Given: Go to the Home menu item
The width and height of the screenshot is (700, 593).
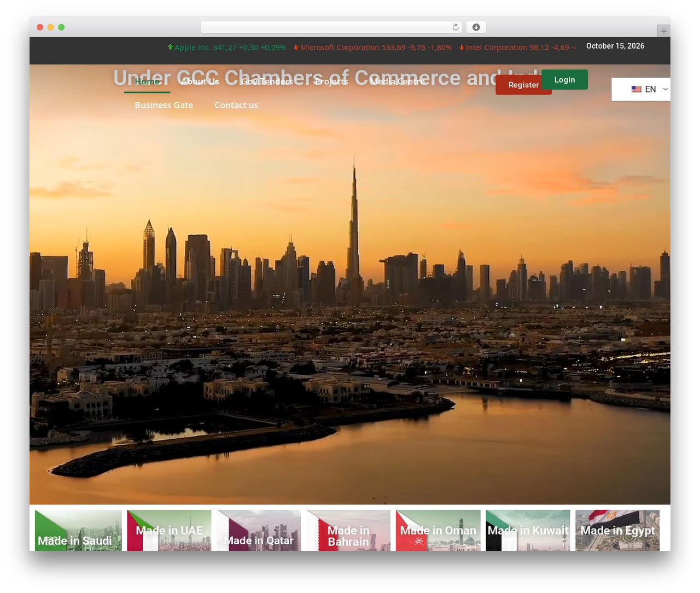Looking at the screenshot, I should coord(147,82).
